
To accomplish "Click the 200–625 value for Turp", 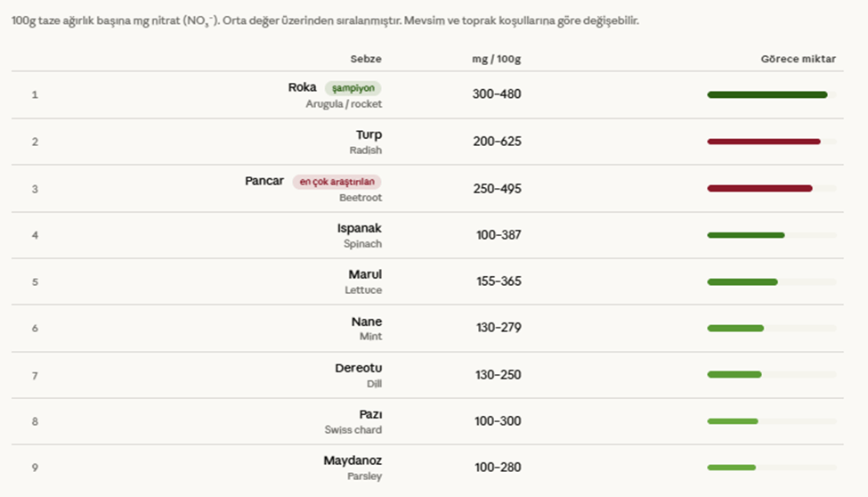I will coord(497,142).
